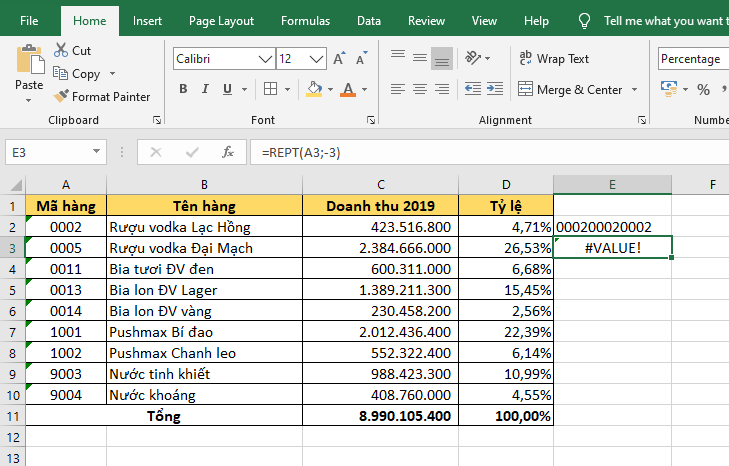Open the font name Calibri dropdown
This screenshot has height=466, width=729.
click(266, 59)
